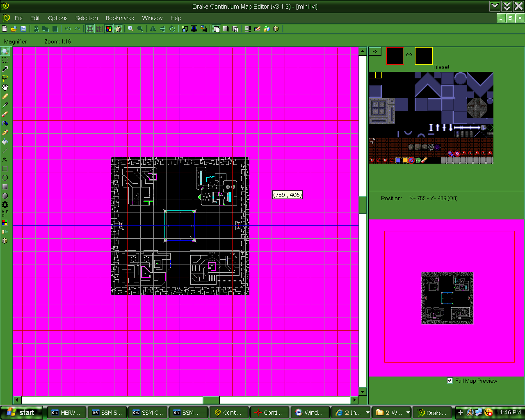The width and height of the screenshot is (525, 420).
Task: Click the Rotate toolbar icon
Action: click(172, 29)
